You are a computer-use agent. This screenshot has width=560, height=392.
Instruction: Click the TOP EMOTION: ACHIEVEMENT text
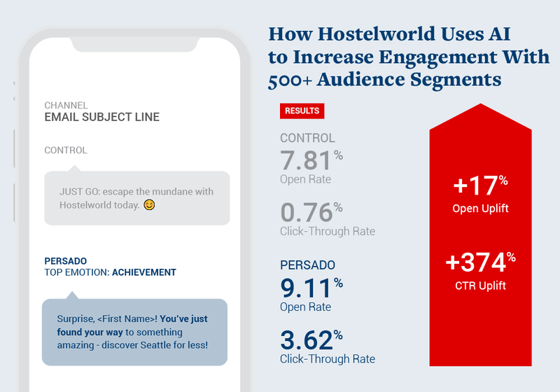pos(110,272)
